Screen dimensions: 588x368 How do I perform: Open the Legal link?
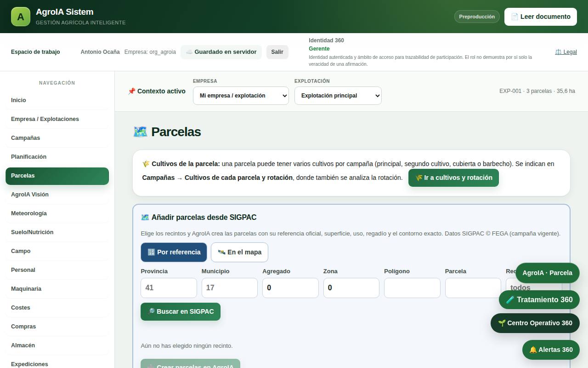[x=566, y=52]
